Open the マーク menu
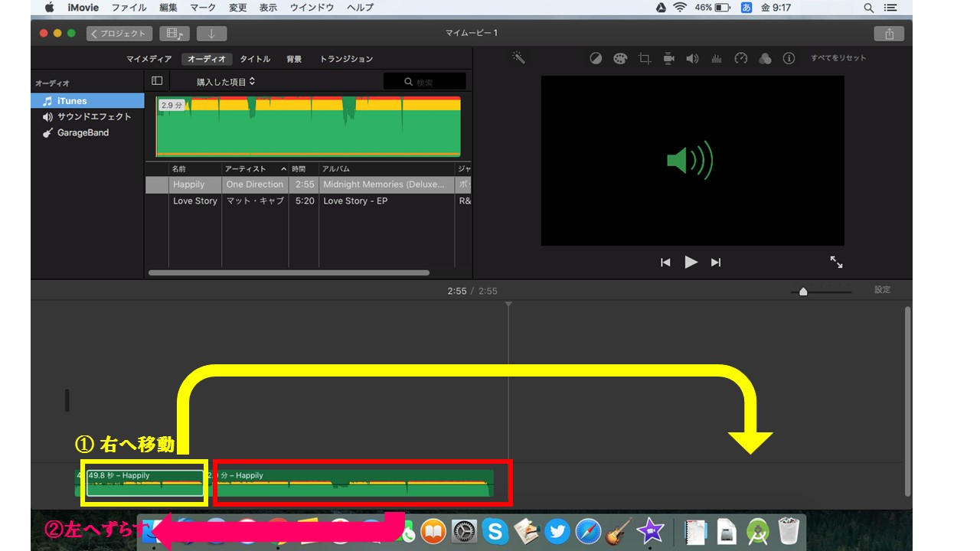Image resolution: width=980 pixels, height=551 pixels. [x=203, y=8]
